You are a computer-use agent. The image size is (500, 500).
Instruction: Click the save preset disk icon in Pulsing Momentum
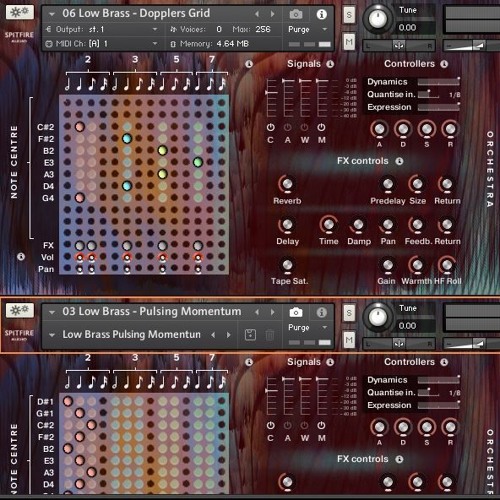click(x=250, y=334)
